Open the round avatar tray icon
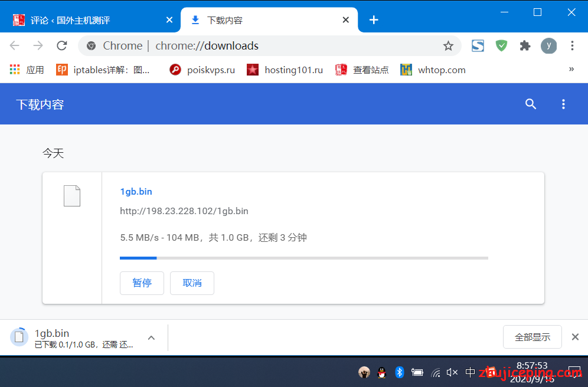588x387 pixels. 364,372
